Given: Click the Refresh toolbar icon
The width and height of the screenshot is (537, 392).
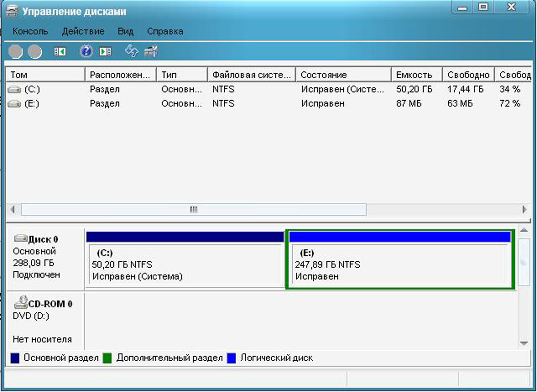Looking at the screenshot, I should tap(132, 51).
